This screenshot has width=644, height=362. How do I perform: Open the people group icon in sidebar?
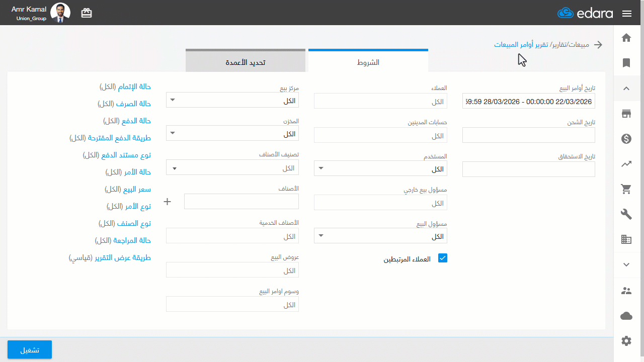pyautogui.click(x=626, y=290)
